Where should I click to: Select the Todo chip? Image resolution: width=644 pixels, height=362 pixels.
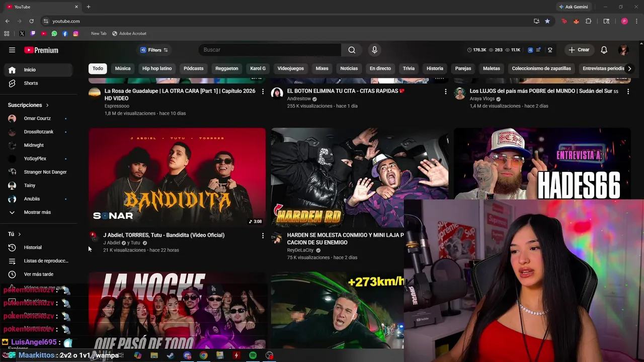pos(98,68)
